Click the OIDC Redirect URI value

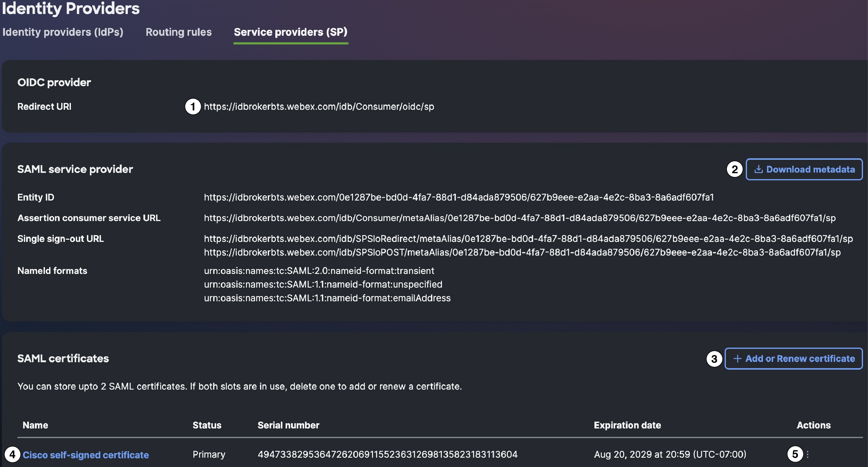(319, 107)
